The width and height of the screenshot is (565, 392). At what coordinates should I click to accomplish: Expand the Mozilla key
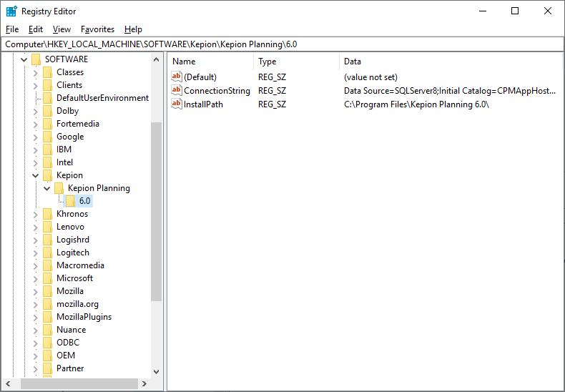point(35,291)
